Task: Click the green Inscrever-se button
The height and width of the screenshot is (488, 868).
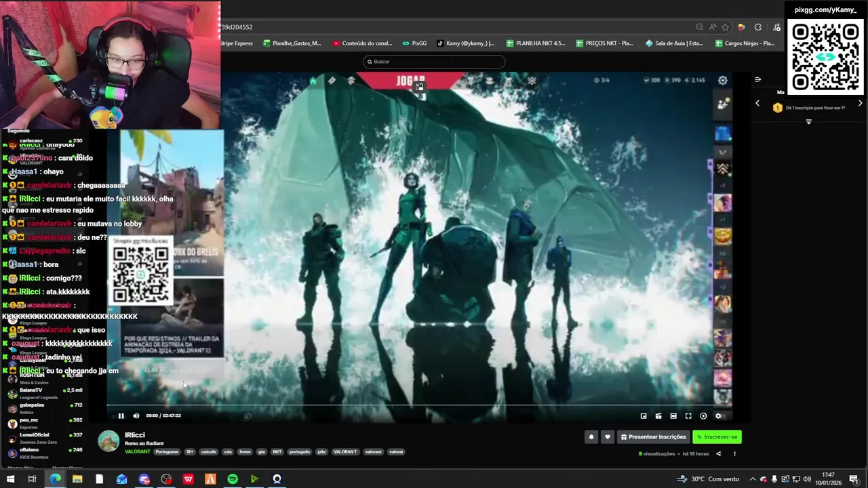Action: click(x=717, y=437)
